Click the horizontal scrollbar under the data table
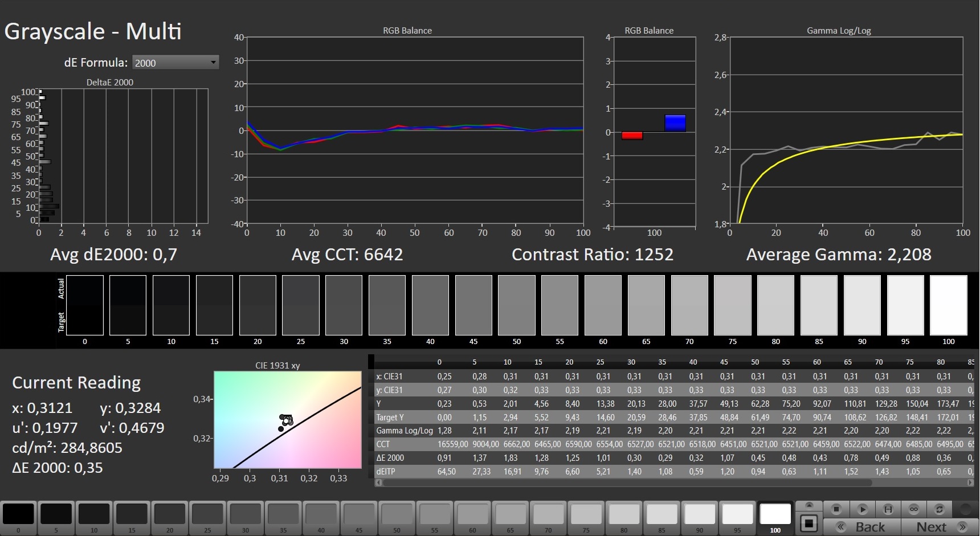 627,482
